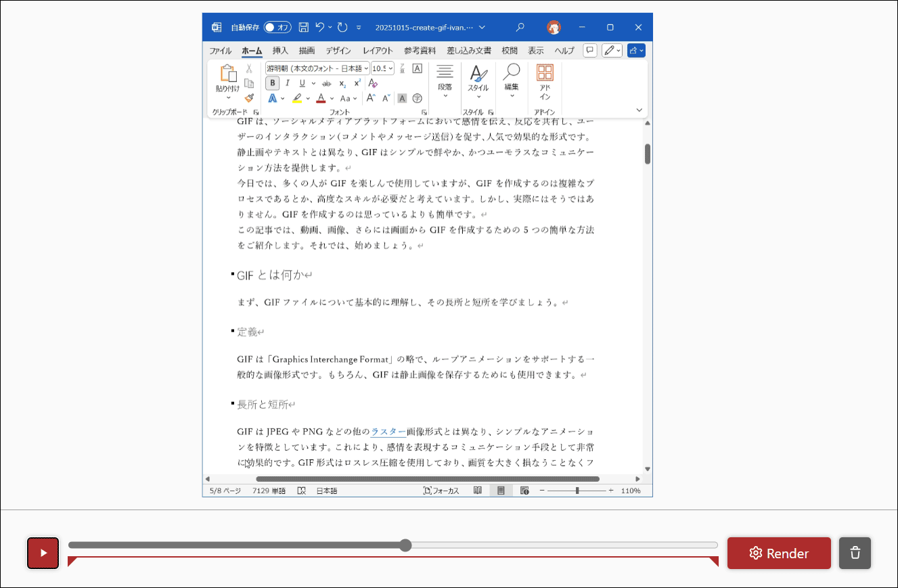Toggle Italic formatting in the ribbon

[287, 83]
